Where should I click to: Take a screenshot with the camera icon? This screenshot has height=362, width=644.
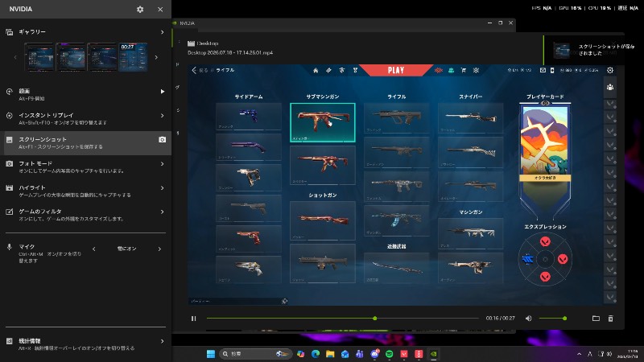[x=163, y=139]
